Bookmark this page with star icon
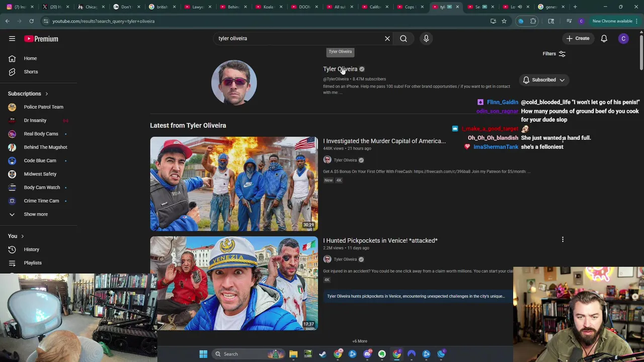The image size is (644, 362). 504,21
